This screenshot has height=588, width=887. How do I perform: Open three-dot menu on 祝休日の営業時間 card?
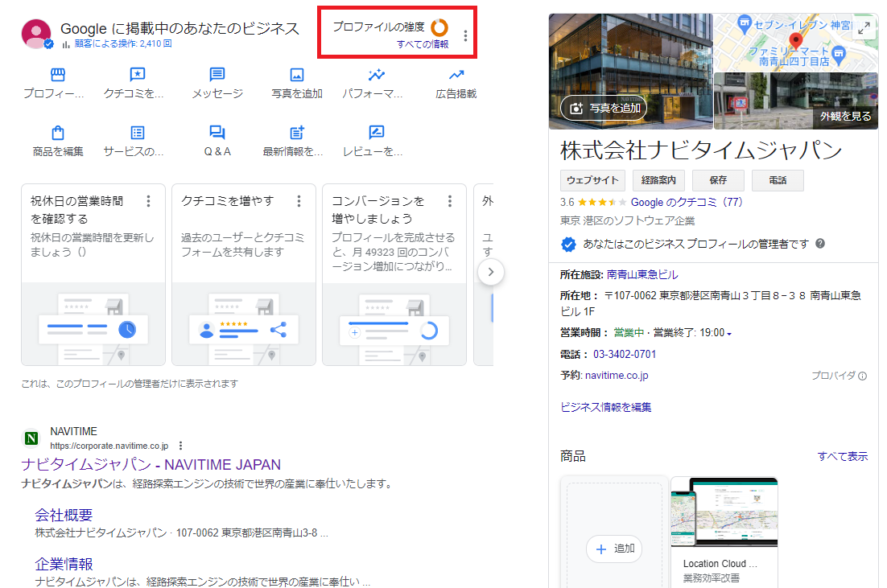(148, 201)
